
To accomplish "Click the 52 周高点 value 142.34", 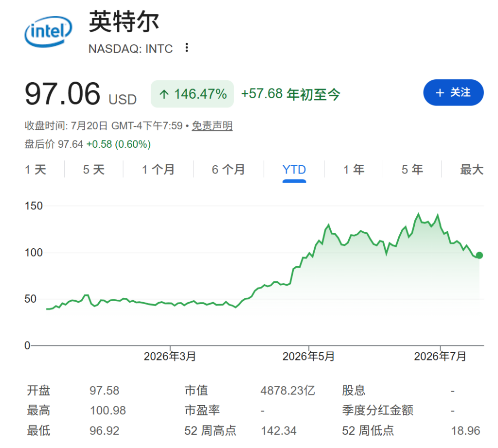I will coord(279,431).
